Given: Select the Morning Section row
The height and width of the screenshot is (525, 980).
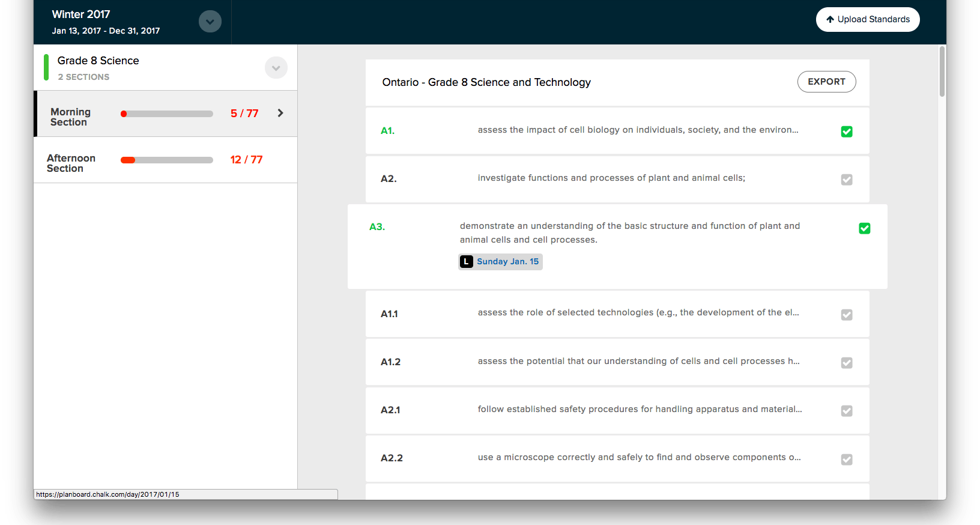Looking at the screenshot, I should (x=166, y=114).
